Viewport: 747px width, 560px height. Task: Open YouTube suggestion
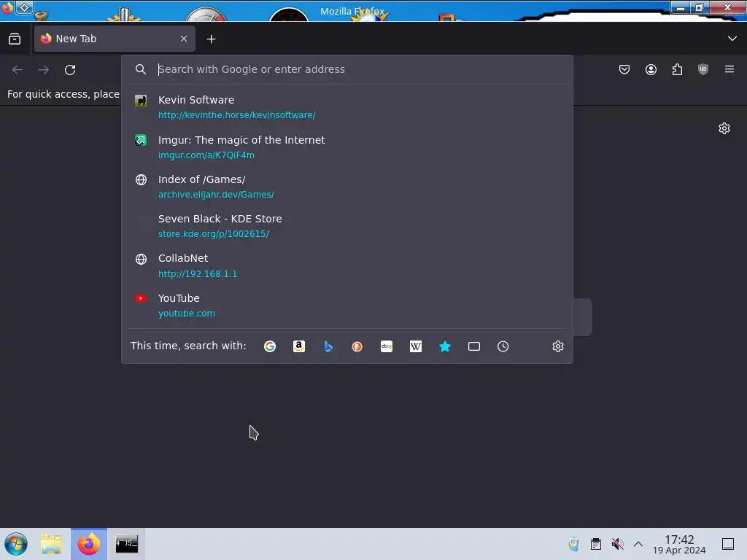[x=347, y=306]
